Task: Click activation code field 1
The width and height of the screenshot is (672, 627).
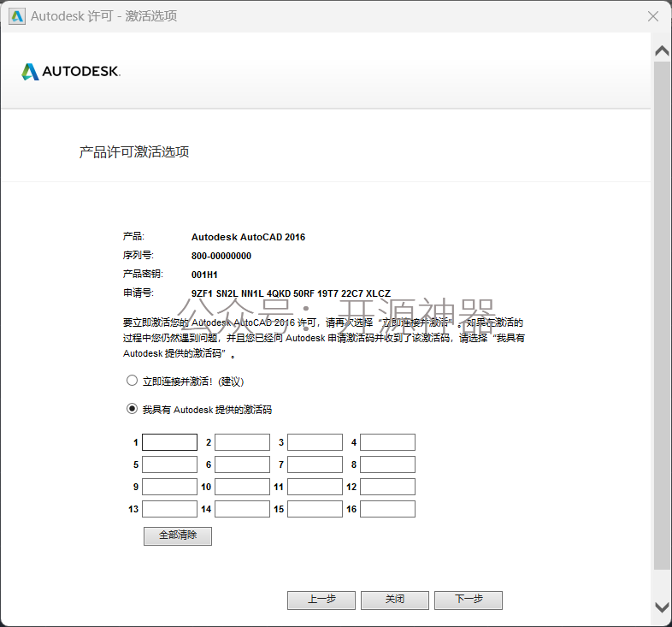Action: [x=170, y=442]
